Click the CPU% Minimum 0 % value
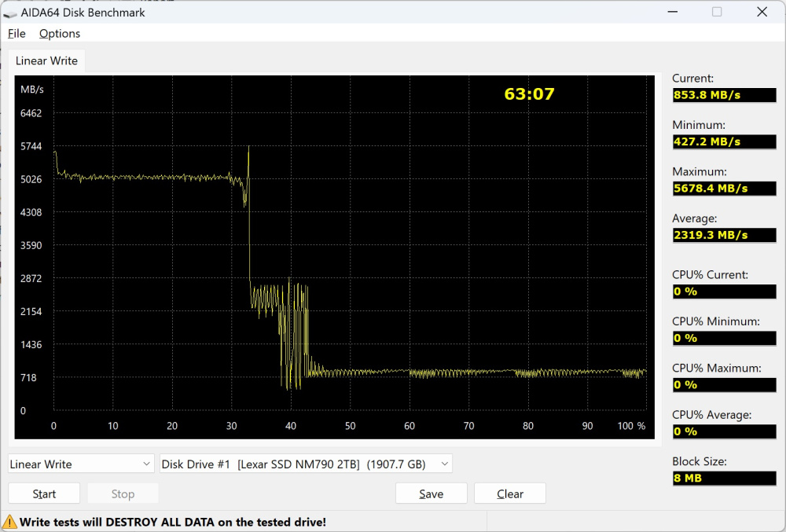The height and width of the screenshot is (532, 786). tap(725, 338)
